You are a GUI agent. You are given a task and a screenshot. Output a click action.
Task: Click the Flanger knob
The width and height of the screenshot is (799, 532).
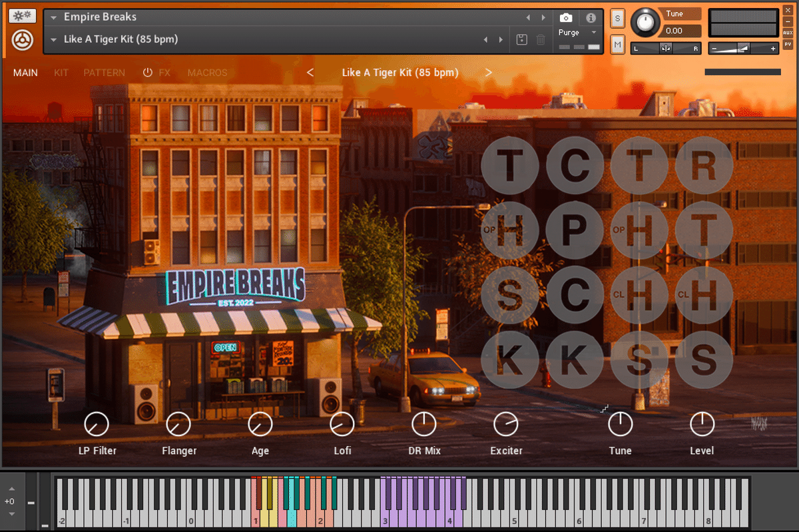[x=178, y=424]
